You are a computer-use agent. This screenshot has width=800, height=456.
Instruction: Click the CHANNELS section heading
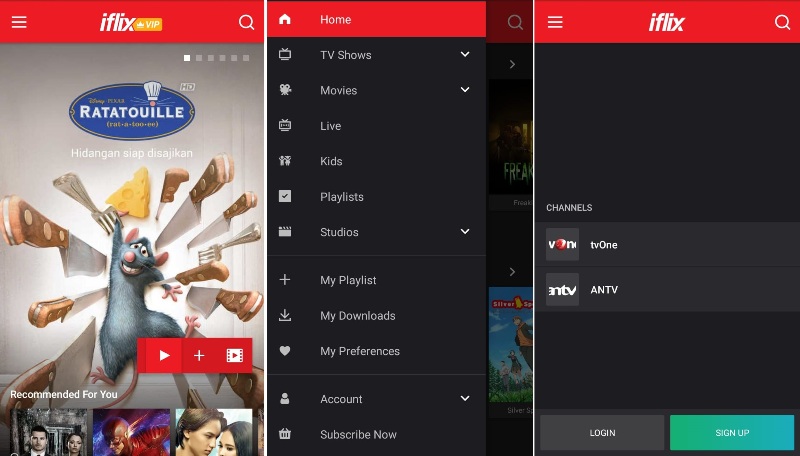click(569, 208)
